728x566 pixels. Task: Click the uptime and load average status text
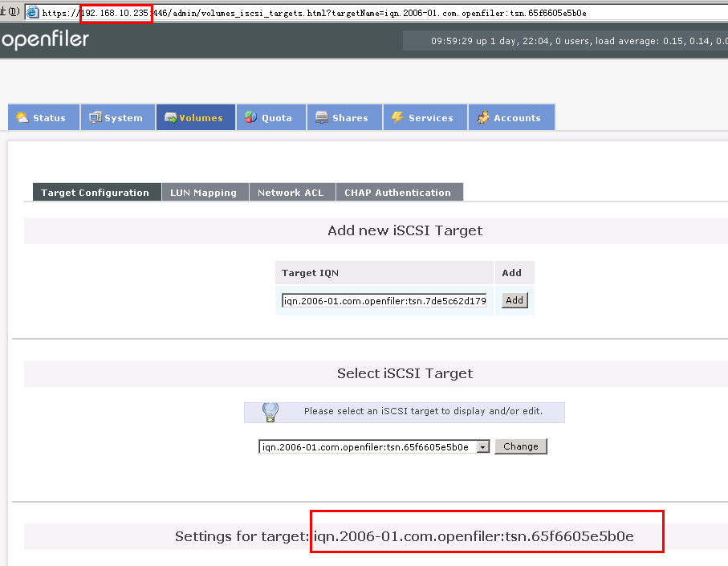click(x=579, y=41)
